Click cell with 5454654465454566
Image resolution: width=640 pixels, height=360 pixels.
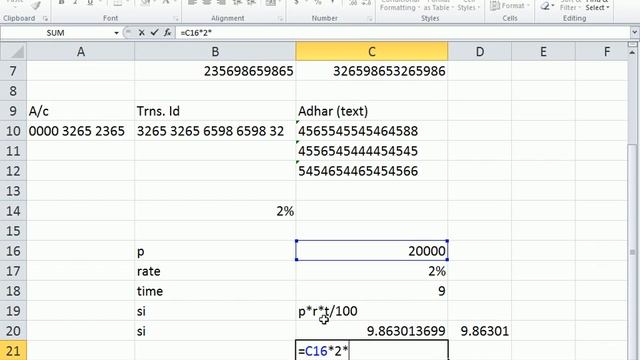point(371,171)
